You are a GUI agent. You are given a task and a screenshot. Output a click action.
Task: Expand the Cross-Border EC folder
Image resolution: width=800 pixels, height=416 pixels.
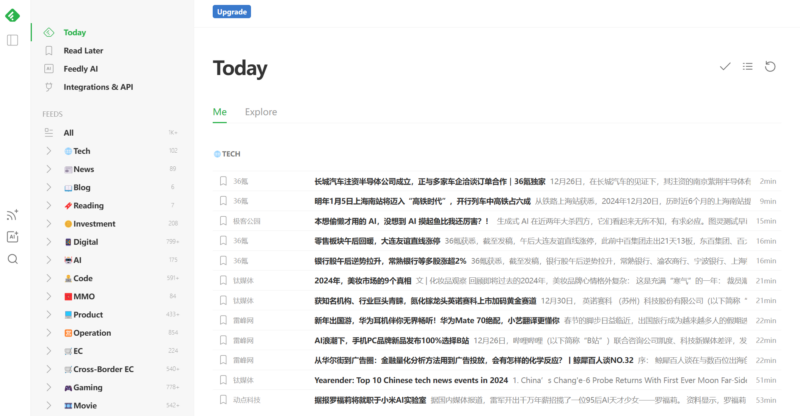(x=48, y=369)
